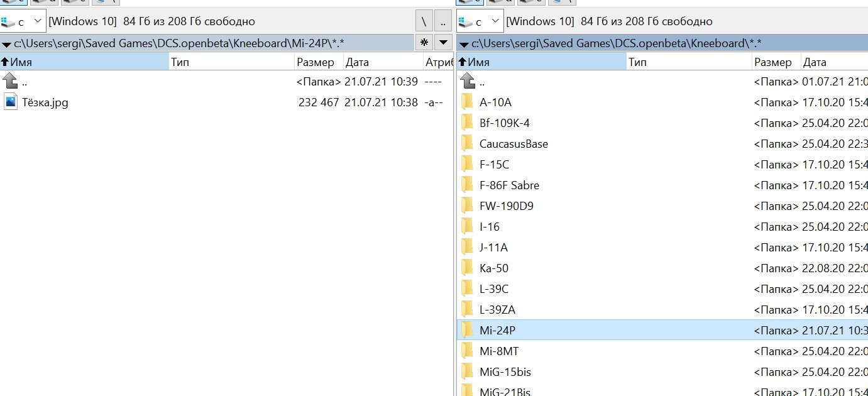
Task: Select the Тёзка.jpg image file icon
Action: (x=11, y=102)
